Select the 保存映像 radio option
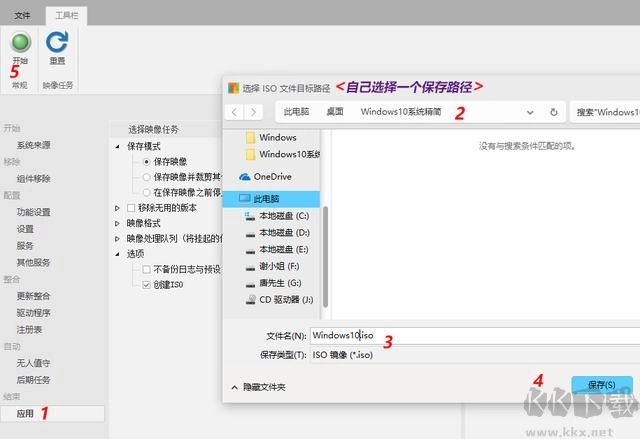Image resolution: width=640 pixels, height=439 pixels. (x=147, y=161)
